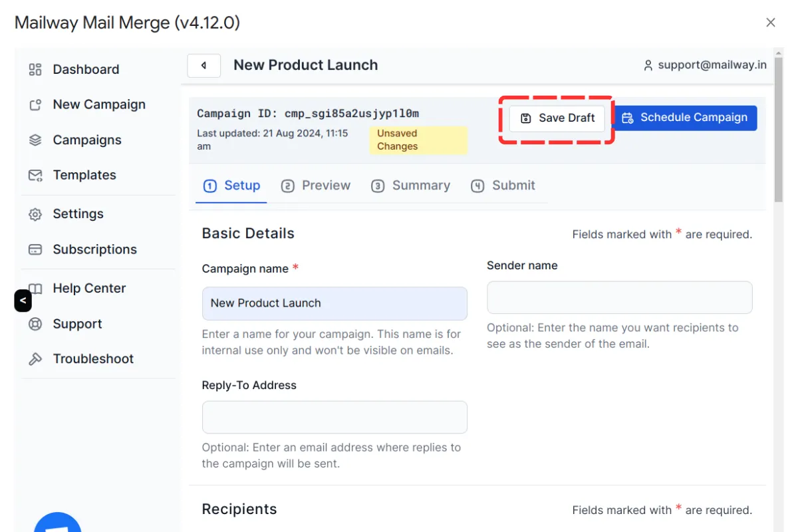
Task: Focus the Sender name text field
Action: coord(619,297)
